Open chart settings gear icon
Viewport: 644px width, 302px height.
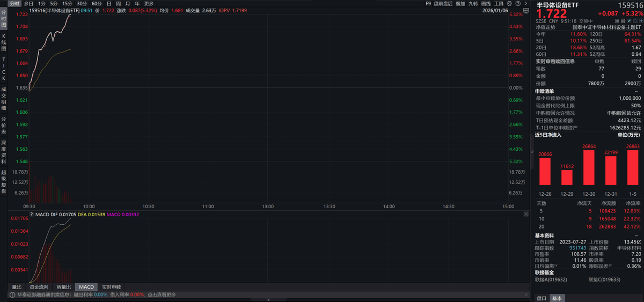click(509, 3)
